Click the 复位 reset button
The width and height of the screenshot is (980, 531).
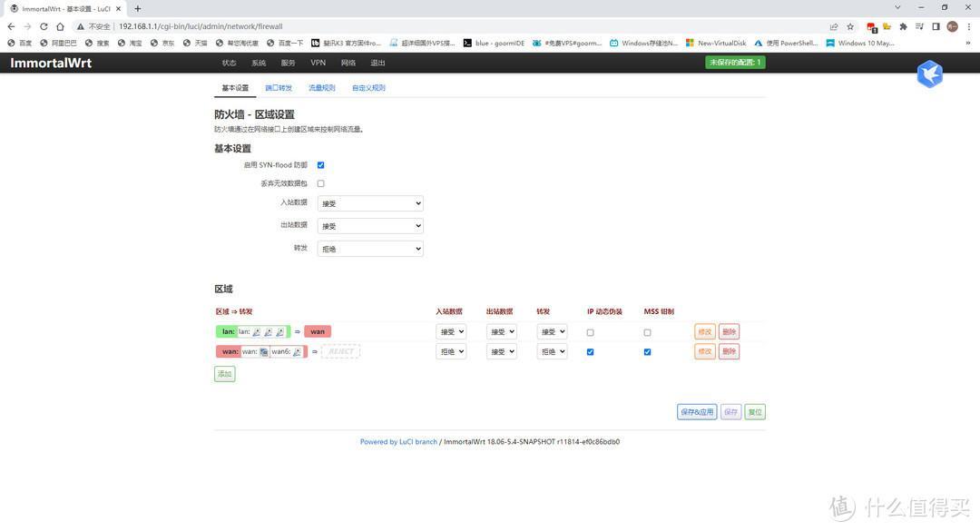pos(755,412)
